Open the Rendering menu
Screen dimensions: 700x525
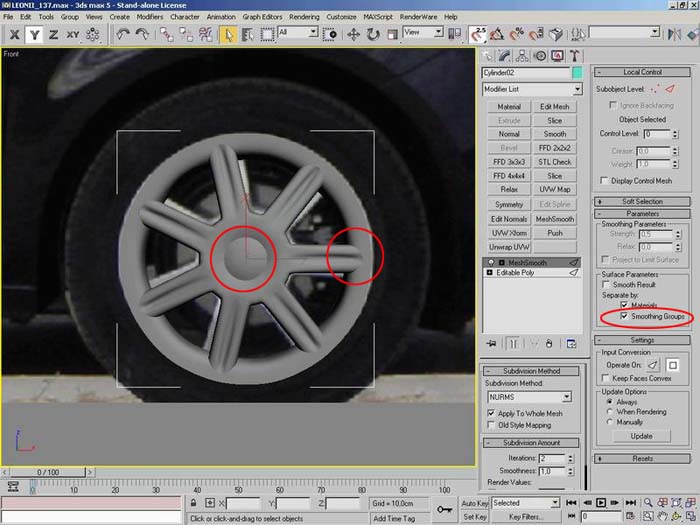(x=304, y=17)
